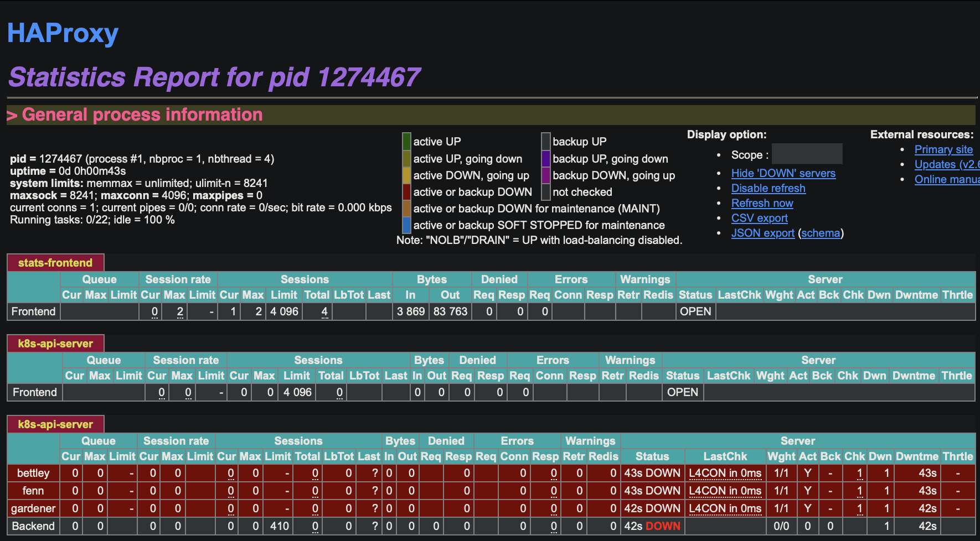980x541 pixels.
Task: Click the stats-frontend Frontend row label
Action: coord(33,311)
